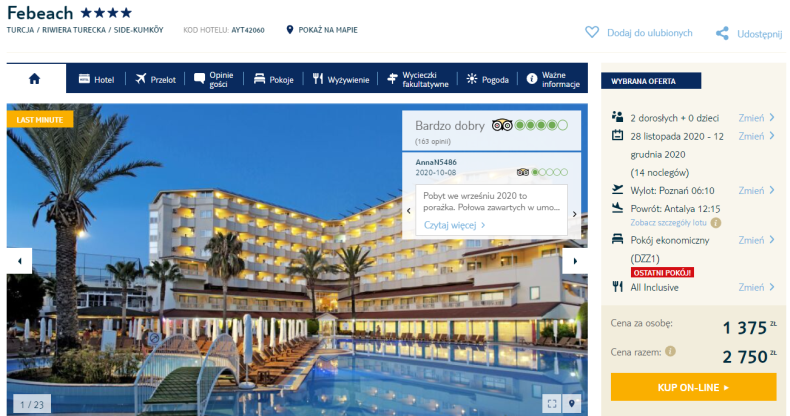
Task: Click the map pin beside Pokaż na mapie
Action: point(289,30)
